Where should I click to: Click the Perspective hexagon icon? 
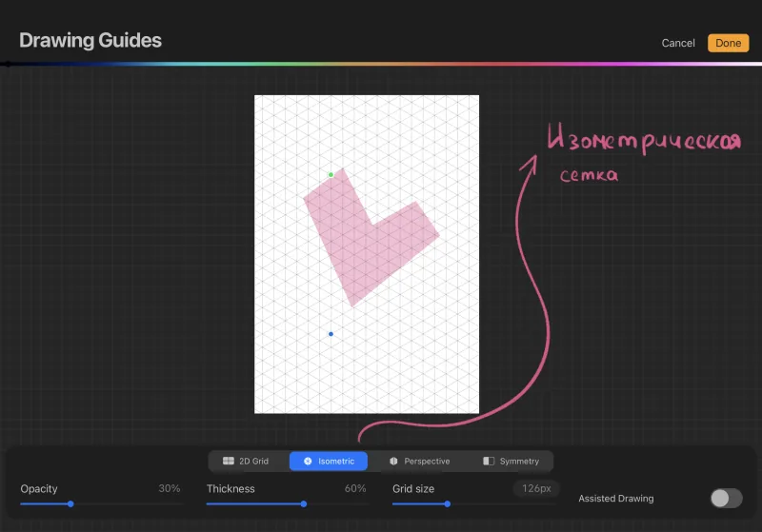[393, 462]
